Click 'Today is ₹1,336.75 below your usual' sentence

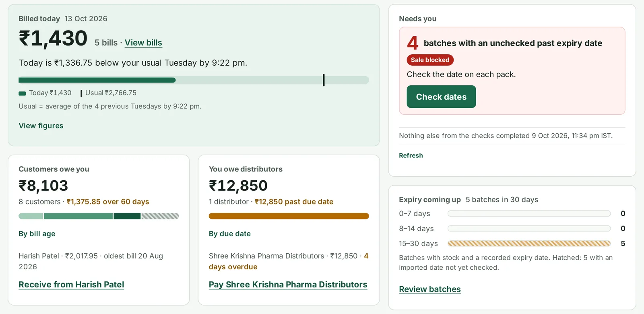coord(133,63)
